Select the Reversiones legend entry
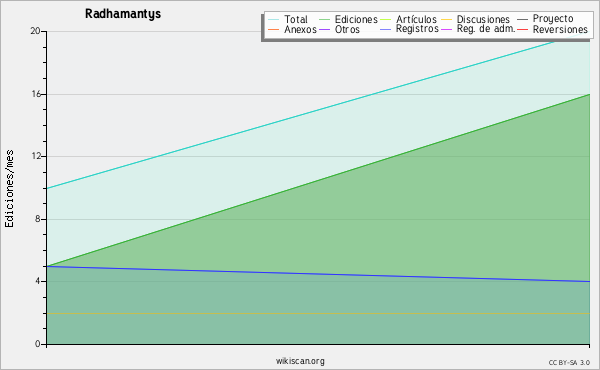 click(x=560, y=29)
